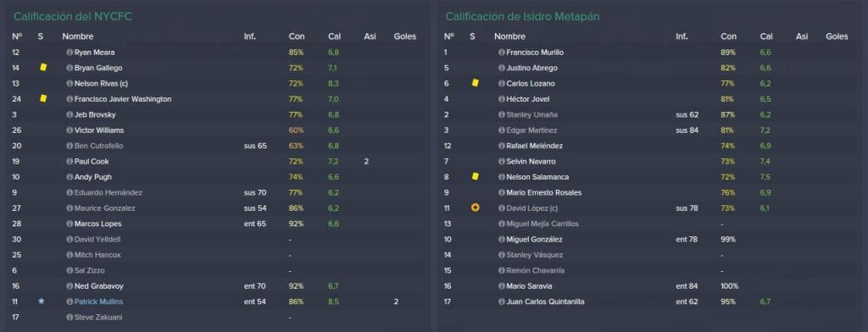Click info icon beside Nelson Salamanca
Screen dimensions: 868x332
[x=502, y=177]
